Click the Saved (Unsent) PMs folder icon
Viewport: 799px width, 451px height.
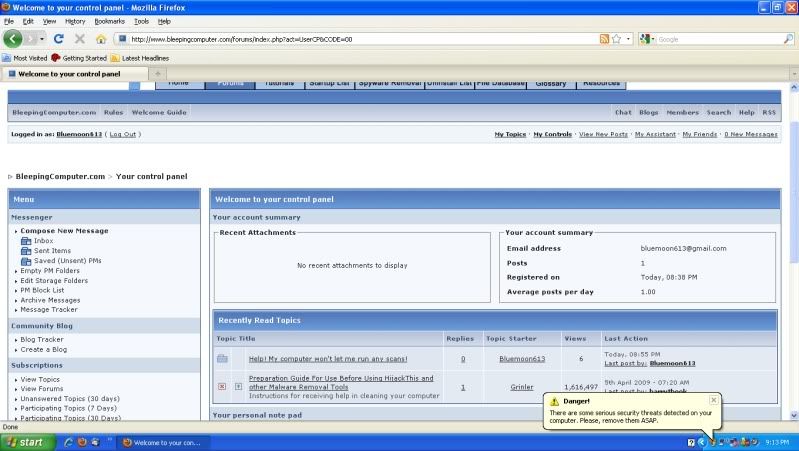coord(26,261)
